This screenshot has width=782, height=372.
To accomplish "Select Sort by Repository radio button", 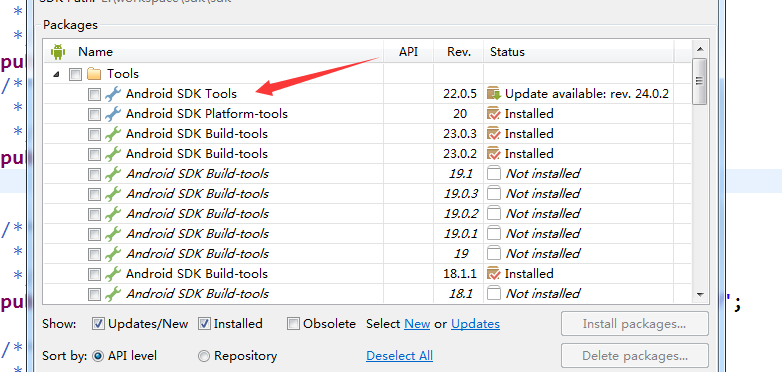I will tap(204, 356).
